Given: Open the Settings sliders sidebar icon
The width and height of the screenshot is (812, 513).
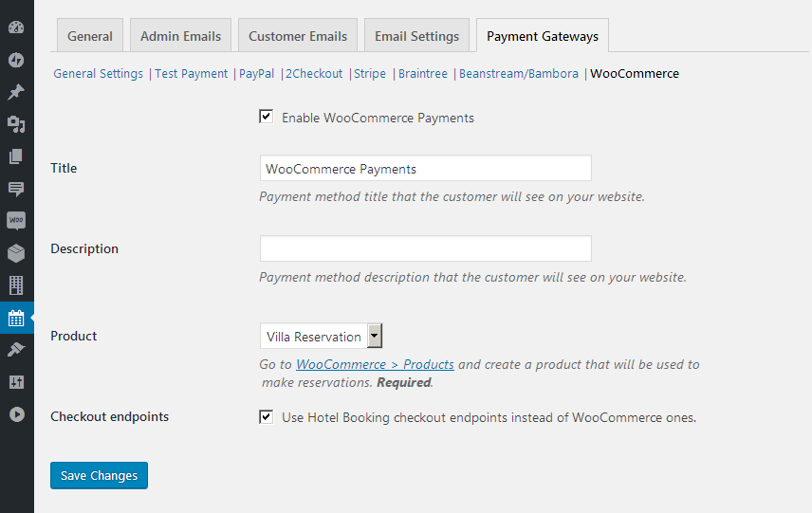Looking at the screenshot, I should (x=16, y=382).
